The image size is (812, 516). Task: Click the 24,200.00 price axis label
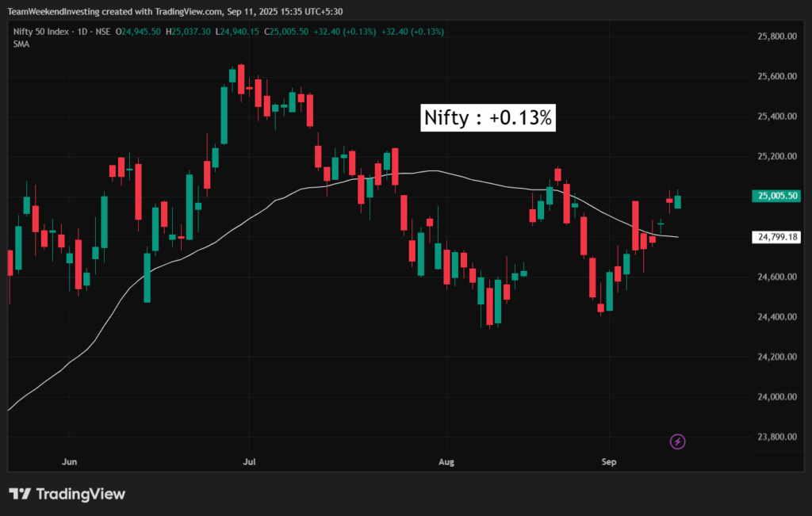click(x=777, y=357)
